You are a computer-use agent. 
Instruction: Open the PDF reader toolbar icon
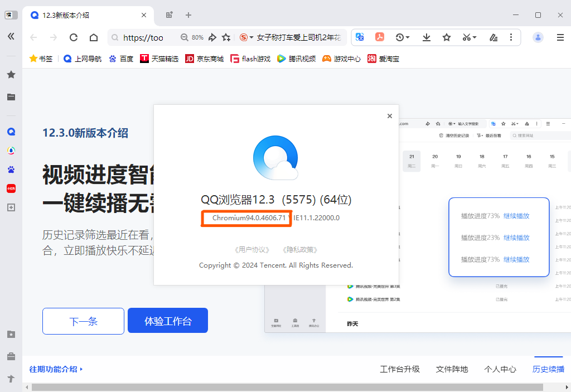point(379,37)
